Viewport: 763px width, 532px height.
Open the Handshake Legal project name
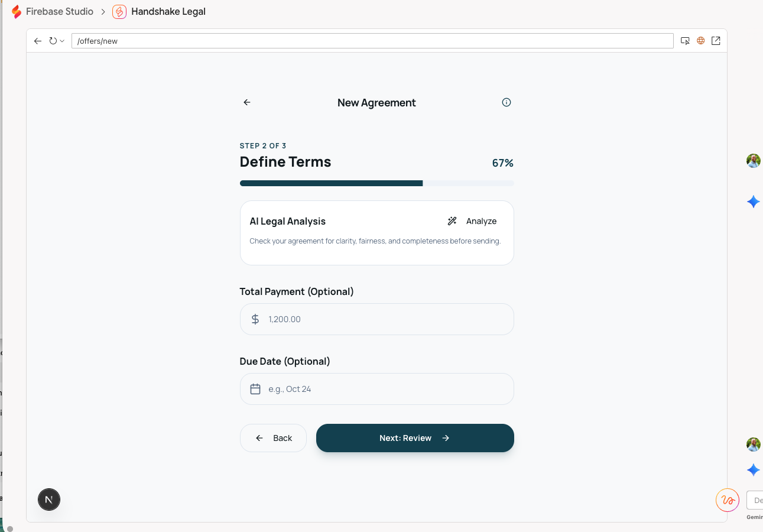point(168,12)
